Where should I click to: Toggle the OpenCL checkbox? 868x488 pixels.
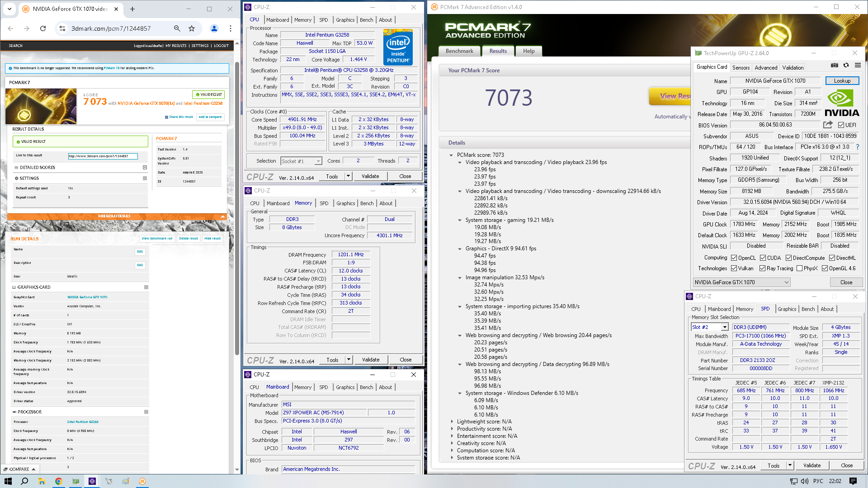(x=734, y=258)
